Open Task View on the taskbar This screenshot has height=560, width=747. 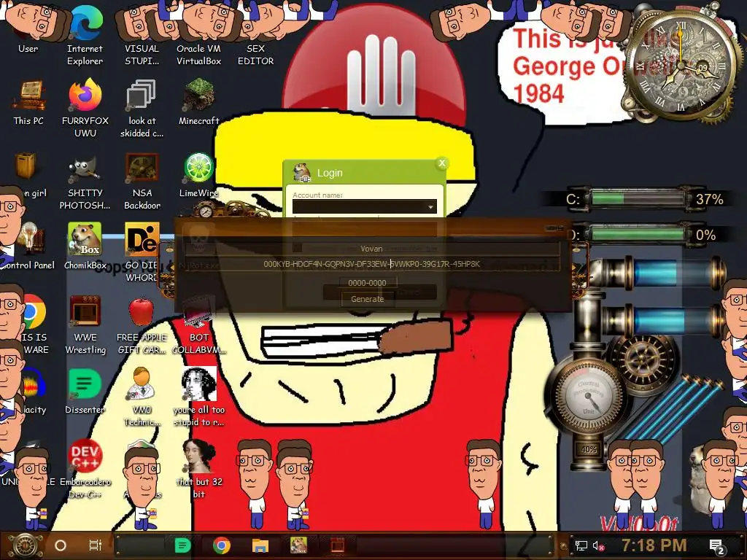(96, 545)
